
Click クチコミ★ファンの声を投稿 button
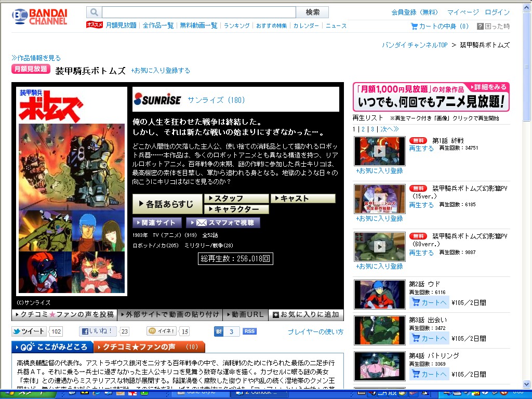[x=64, y=314]
